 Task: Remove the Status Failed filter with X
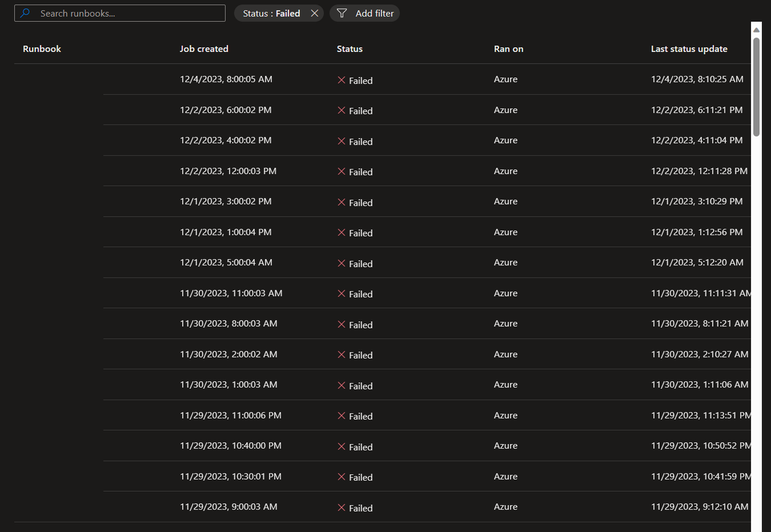click(314, 13)
